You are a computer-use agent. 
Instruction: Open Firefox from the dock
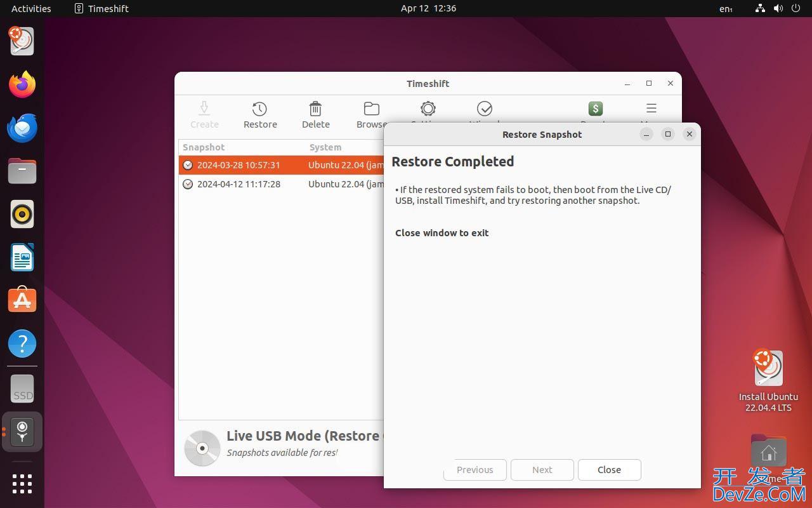point(22,84)
